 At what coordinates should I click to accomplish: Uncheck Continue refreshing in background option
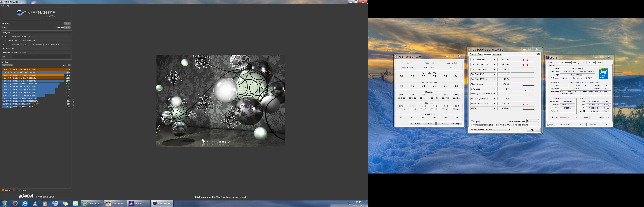(x=472, y=125)
